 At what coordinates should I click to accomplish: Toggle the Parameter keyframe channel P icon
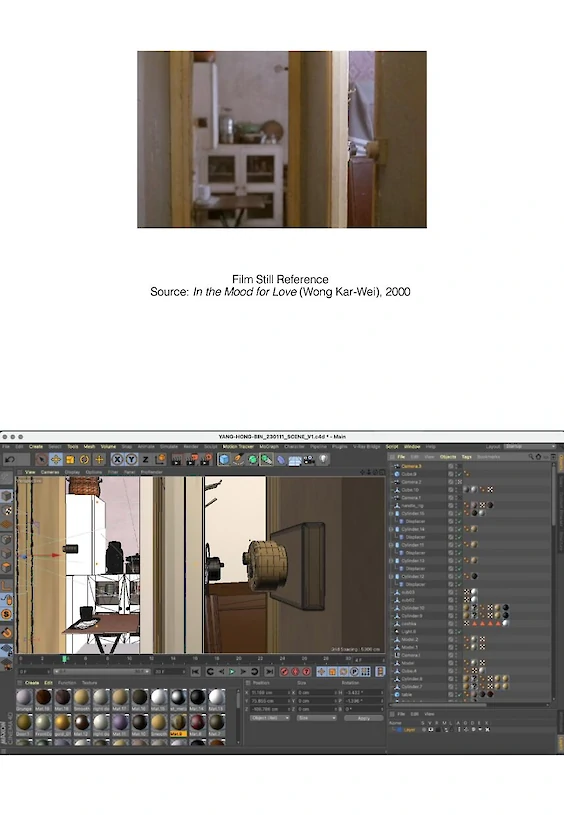click(355, 672)
